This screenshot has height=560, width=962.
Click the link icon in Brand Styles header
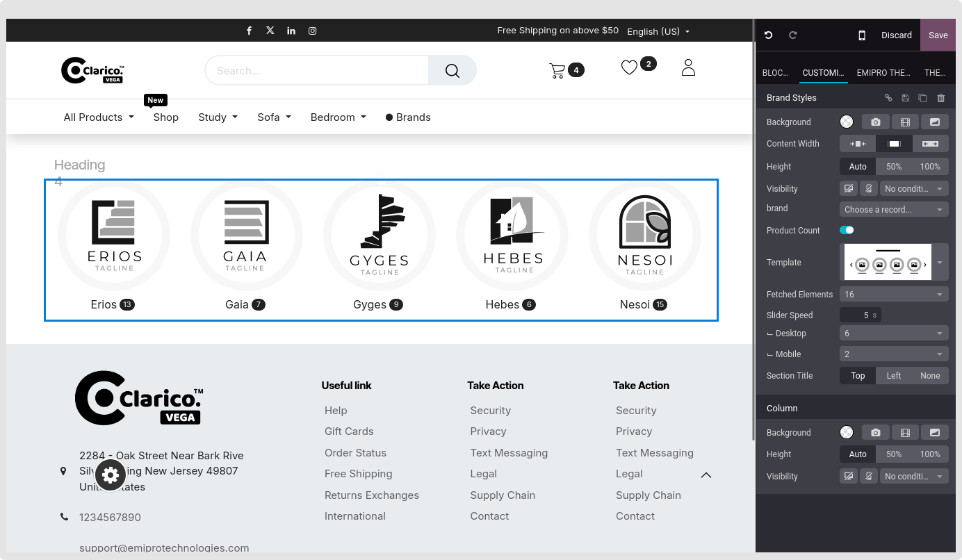click(888, 98)
